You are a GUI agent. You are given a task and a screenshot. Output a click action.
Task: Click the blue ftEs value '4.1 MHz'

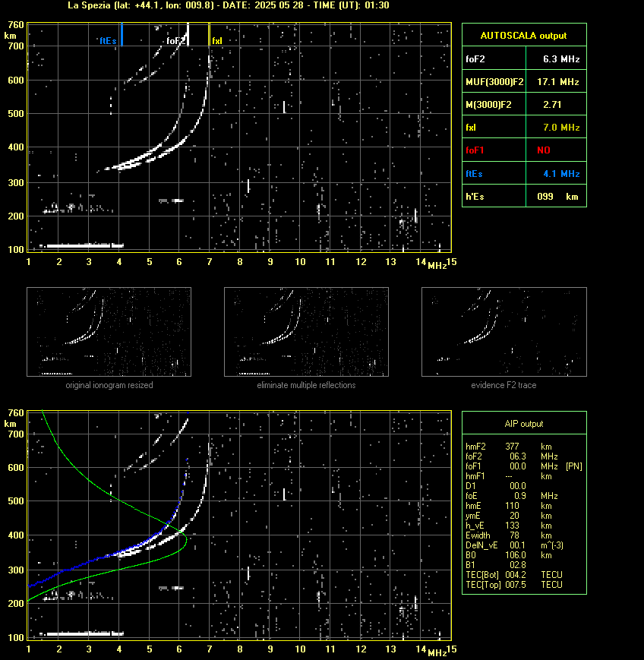tap(561, 173)
